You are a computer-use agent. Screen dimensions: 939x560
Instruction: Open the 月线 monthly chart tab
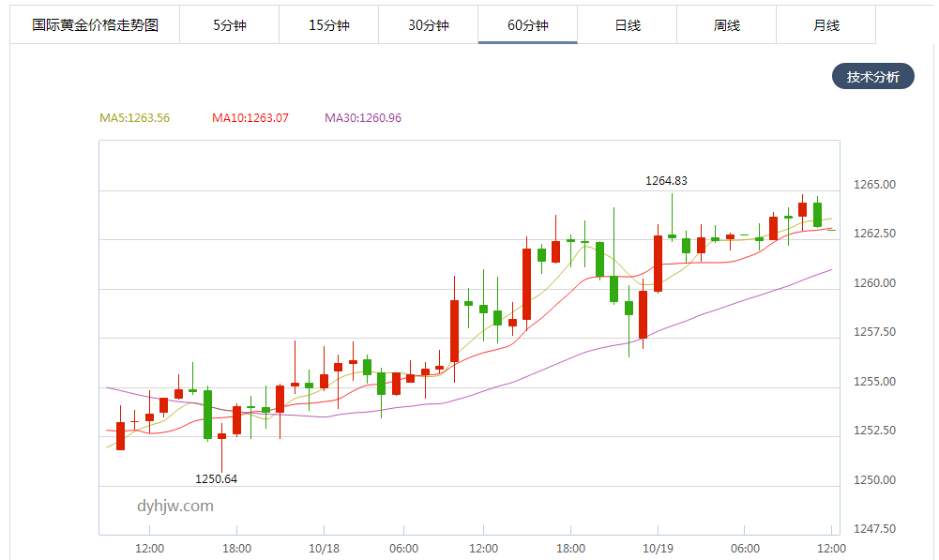pyautogui.click(x=825, y=25)
